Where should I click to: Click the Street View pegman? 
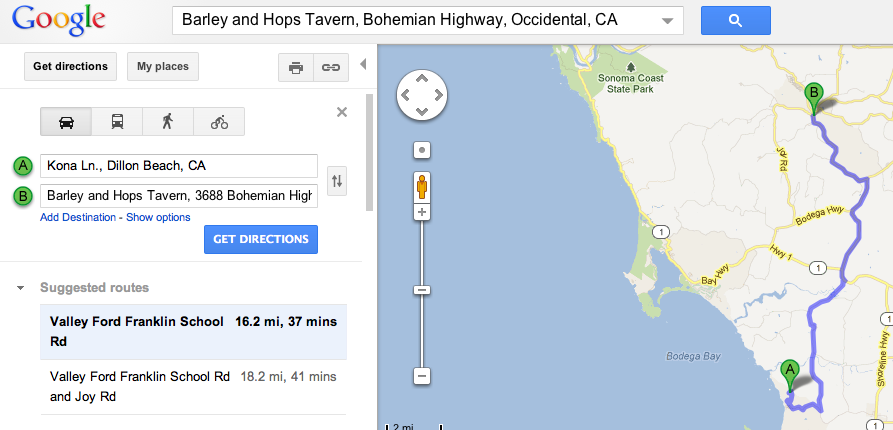(x=422, y=186)
